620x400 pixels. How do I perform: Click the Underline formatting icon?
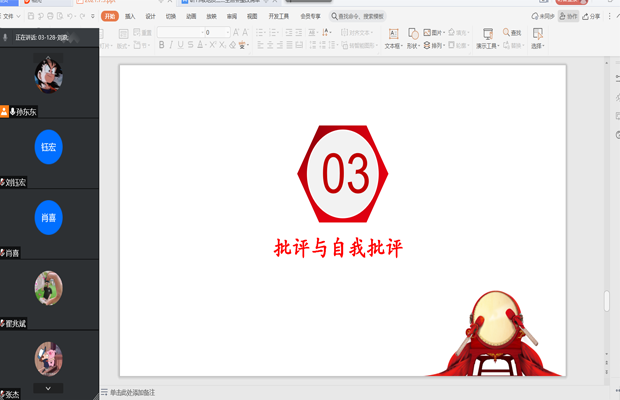coord(181,45)
